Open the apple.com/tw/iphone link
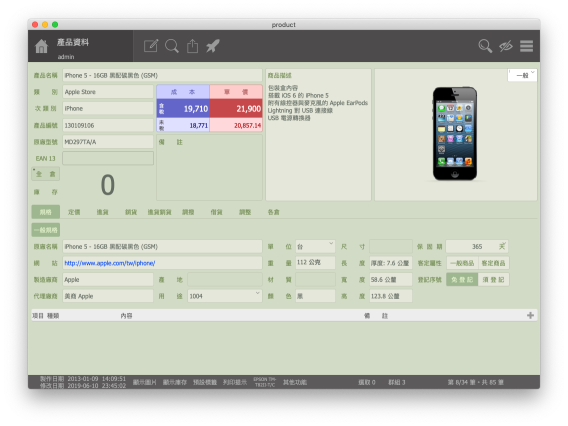Viewport: 568px width, 426px height. [110, 263]
